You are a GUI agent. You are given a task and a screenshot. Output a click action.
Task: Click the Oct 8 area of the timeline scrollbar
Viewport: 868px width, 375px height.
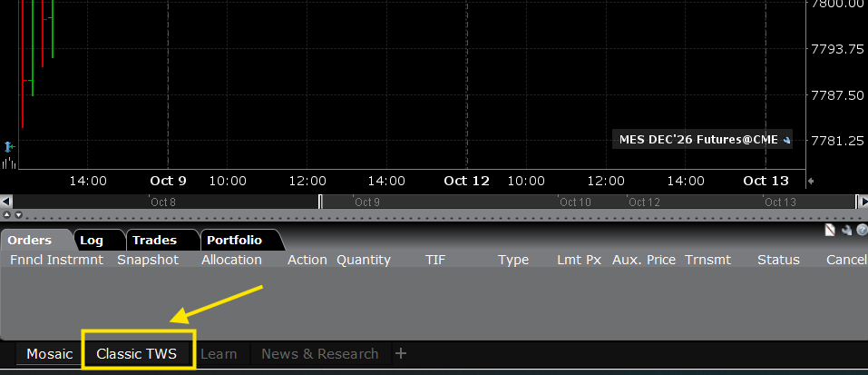coord(163,202)
